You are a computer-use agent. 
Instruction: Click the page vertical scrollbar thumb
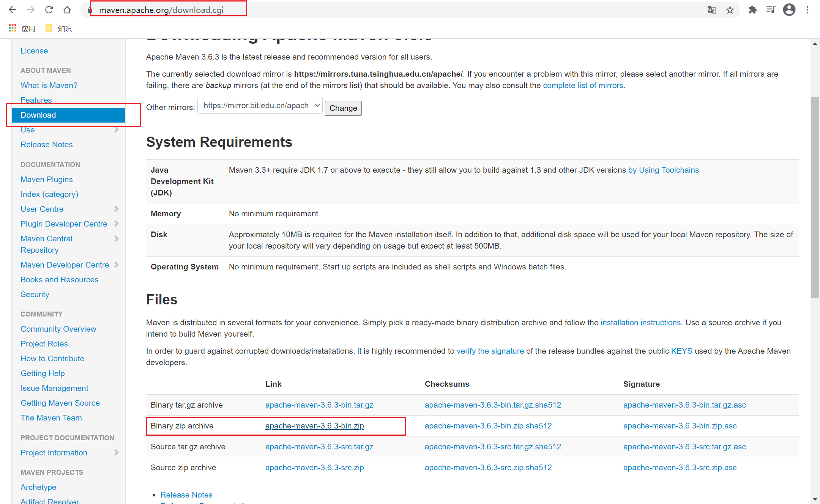tap(815, 197)
